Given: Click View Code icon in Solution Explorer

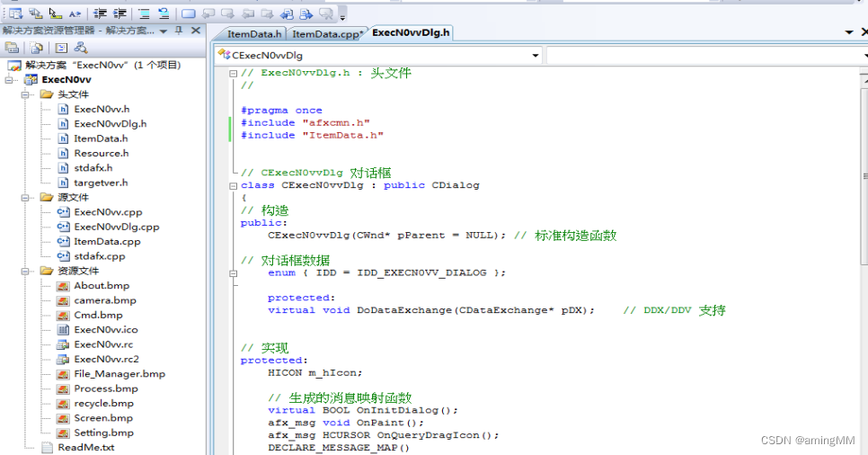Looking at the screenshot, I should coord(61,49).
